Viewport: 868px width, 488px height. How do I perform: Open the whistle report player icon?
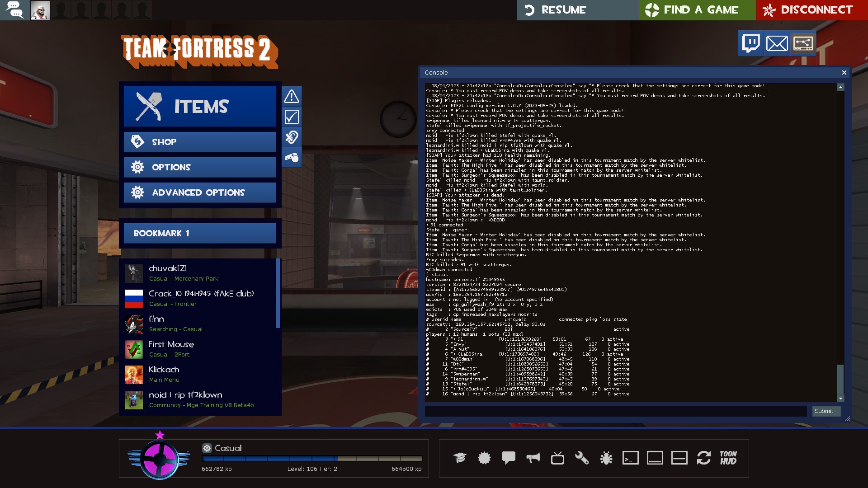(292, 158)
